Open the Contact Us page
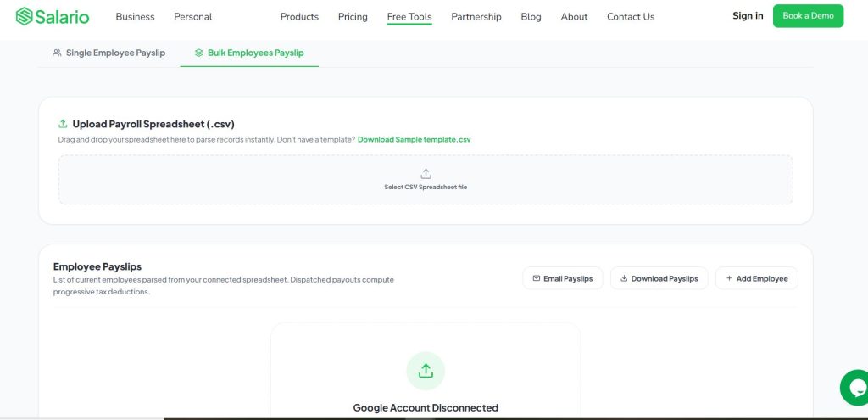Image resolution: width=868 pixels, height=420 pixels. (x=631, y=17)
